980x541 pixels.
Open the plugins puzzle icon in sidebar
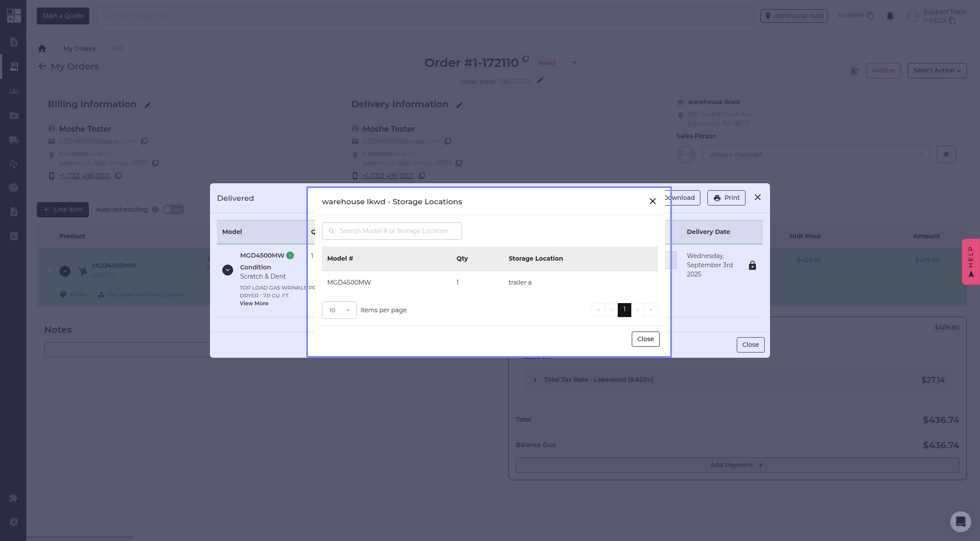pyautogui.click(x=14, y=498)
